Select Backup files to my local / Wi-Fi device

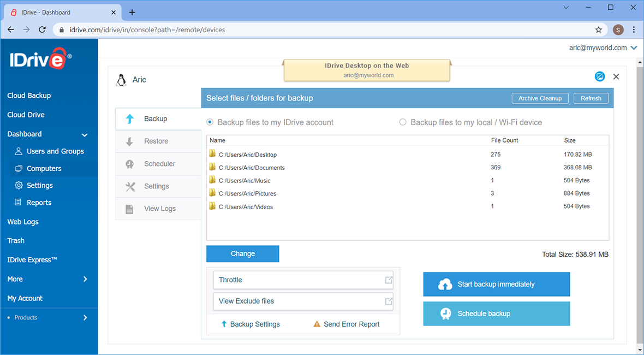click(403, 122)
